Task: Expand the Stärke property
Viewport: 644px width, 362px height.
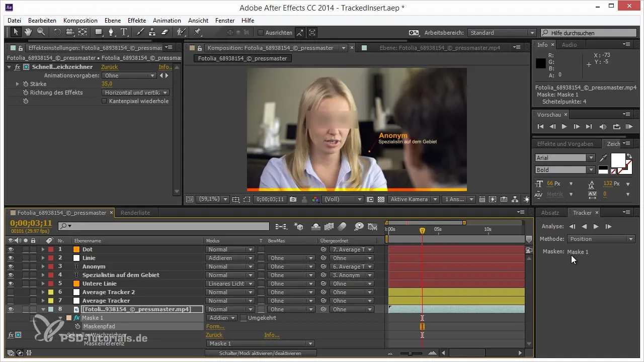Action: click(17, 84)
